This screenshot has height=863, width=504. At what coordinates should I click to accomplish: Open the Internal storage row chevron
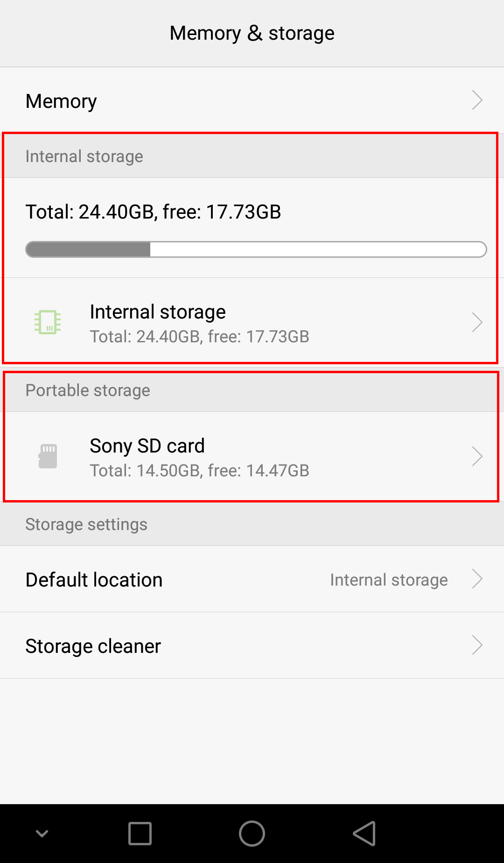pyautogui.click(x=477, y=322)
